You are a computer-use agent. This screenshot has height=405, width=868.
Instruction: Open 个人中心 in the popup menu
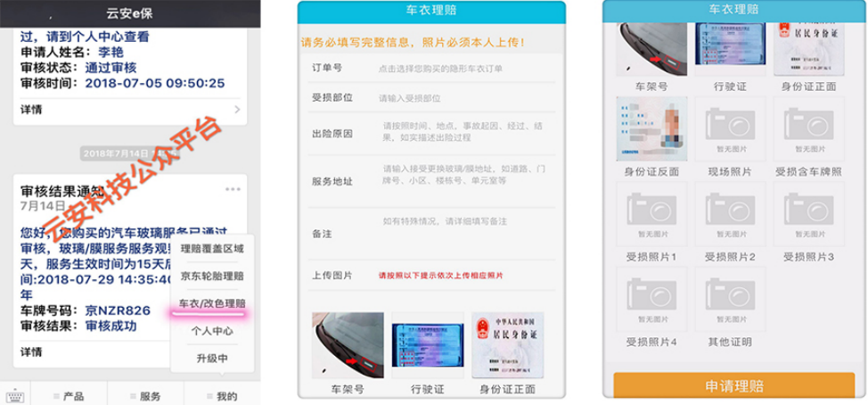(x=212, y=331)
